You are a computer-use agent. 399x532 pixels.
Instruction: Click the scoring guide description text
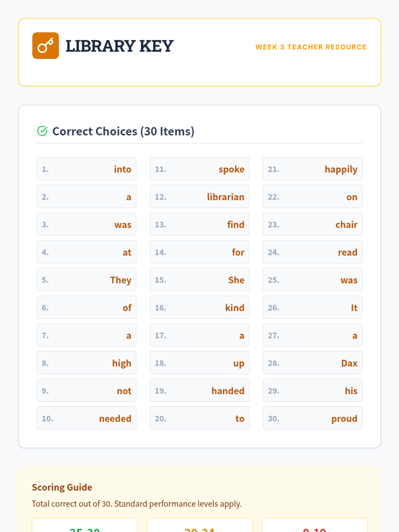click(137, 504)
